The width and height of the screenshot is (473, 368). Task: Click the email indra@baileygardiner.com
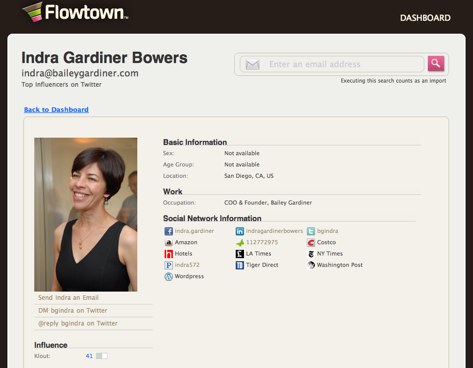tap(80, 73)
